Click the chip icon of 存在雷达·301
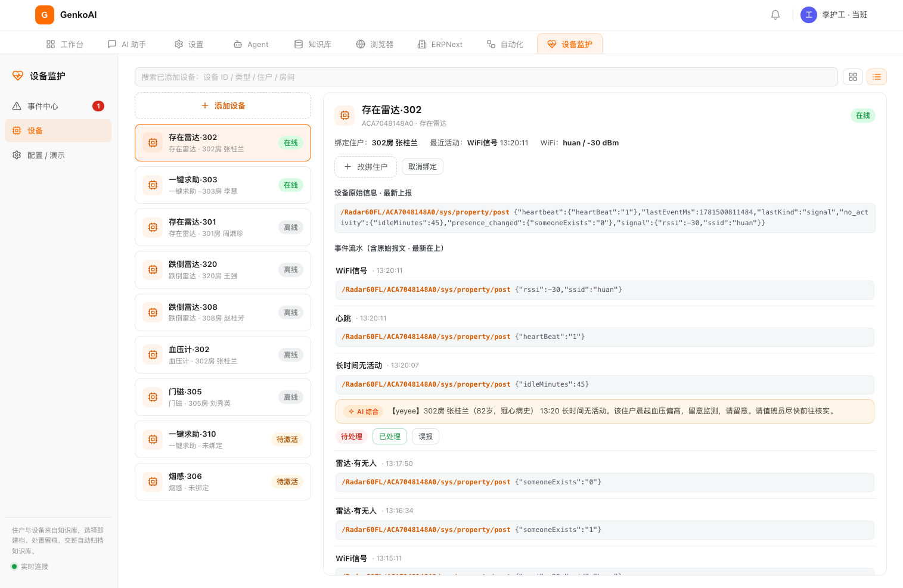 click(x=153, y=228)
